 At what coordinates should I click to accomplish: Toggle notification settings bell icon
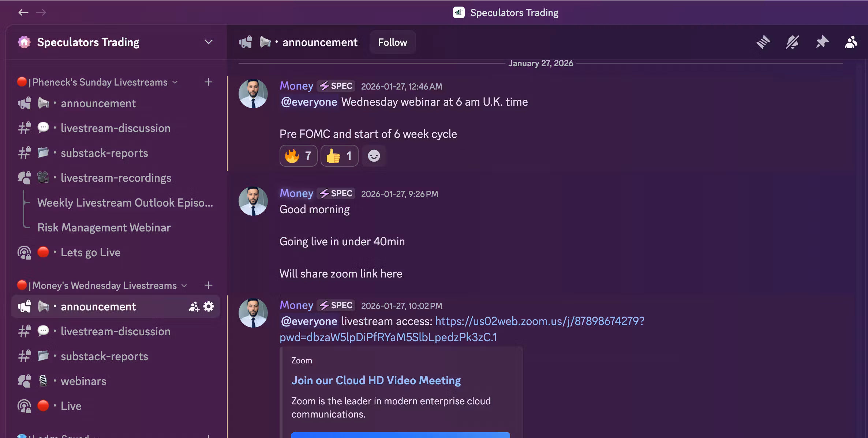pyautogui.click(x=792, y=42)
